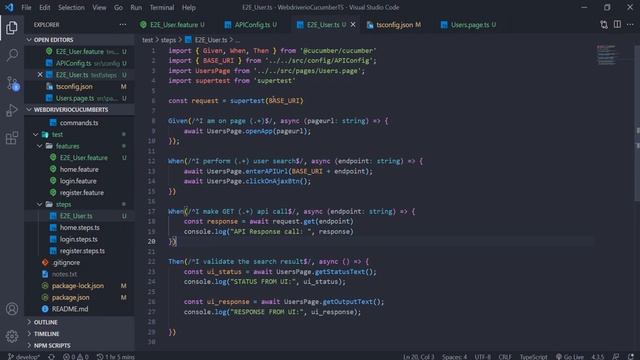Open login.steps.ts in the file tree
Viewport: 640px width, 360px height.
78,239
